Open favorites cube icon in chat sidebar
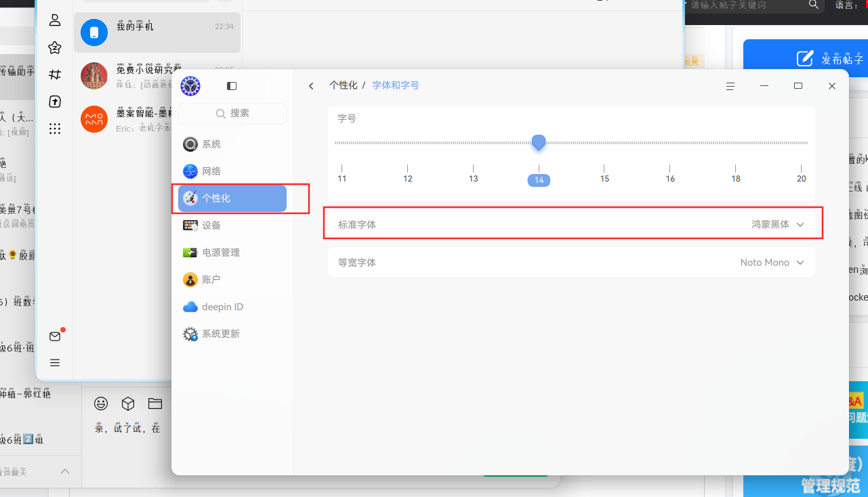Screen dimensions: 868x497 pos(55,47)
